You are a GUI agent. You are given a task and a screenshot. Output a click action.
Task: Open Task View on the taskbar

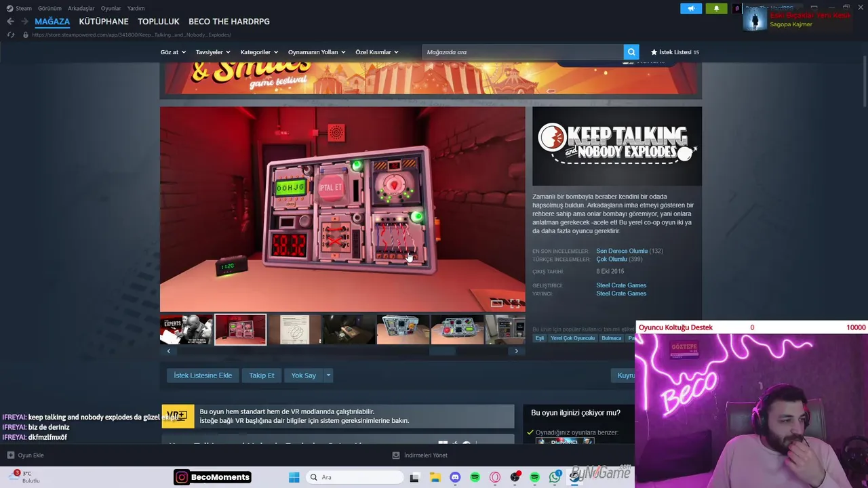414,477
